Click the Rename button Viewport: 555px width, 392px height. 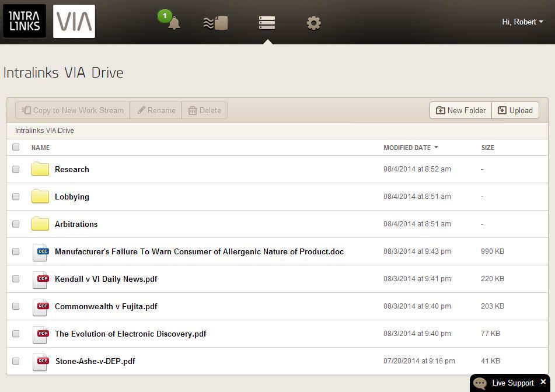pos(156,110)
